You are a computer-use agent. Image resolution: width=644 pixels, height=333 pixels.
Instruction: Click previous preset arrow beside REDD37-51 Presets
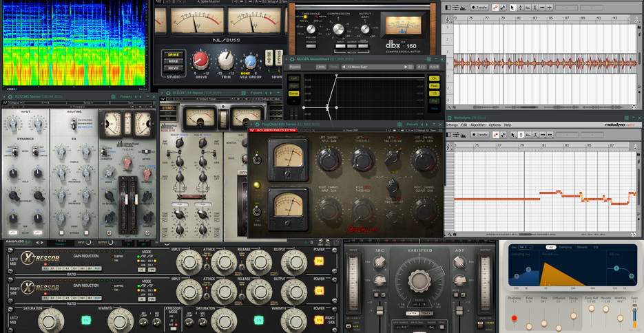266,93
